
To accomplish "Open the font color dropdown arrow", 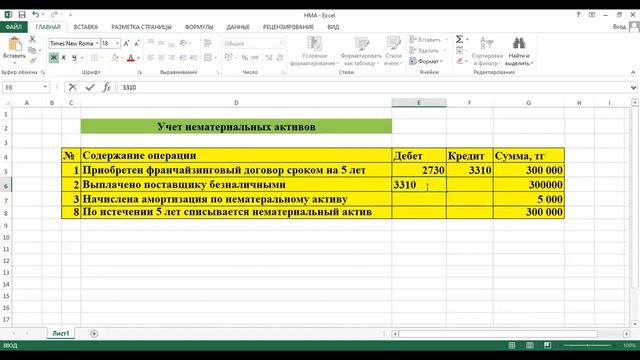I will (138, 58).
